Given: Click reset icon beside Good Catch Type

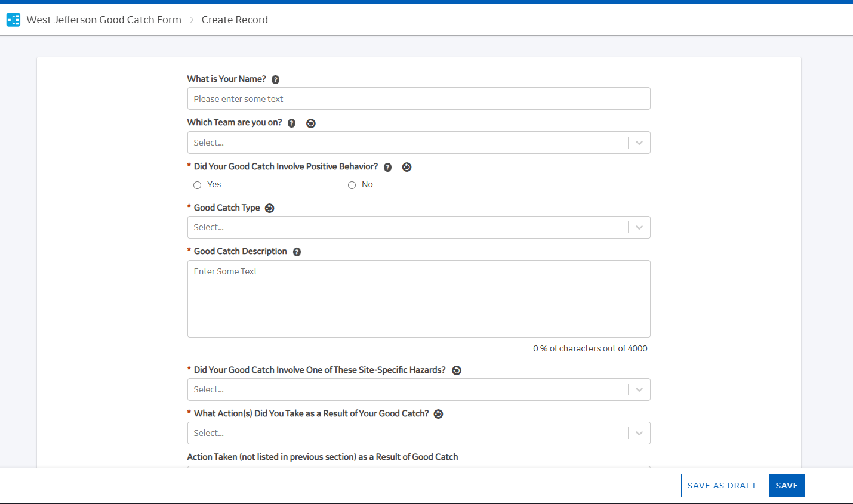Looking at the screenshot, I should [x=269, y=208].
